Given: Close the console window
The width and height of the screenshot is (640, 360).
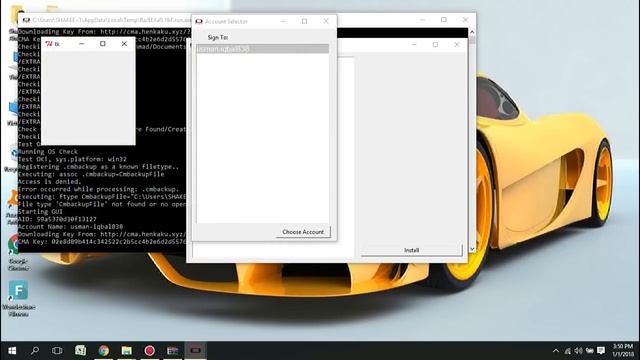Looking at the screenshot, I should click(x=465, y=20).
